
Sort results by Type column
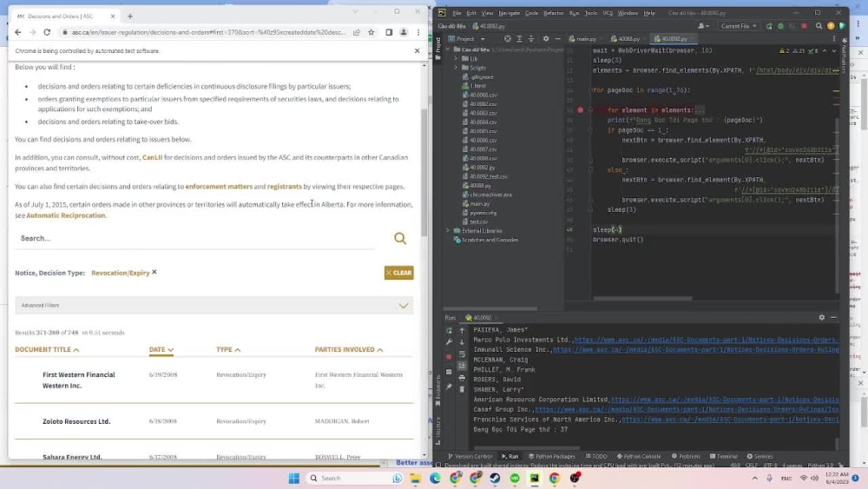click(228, 349)
